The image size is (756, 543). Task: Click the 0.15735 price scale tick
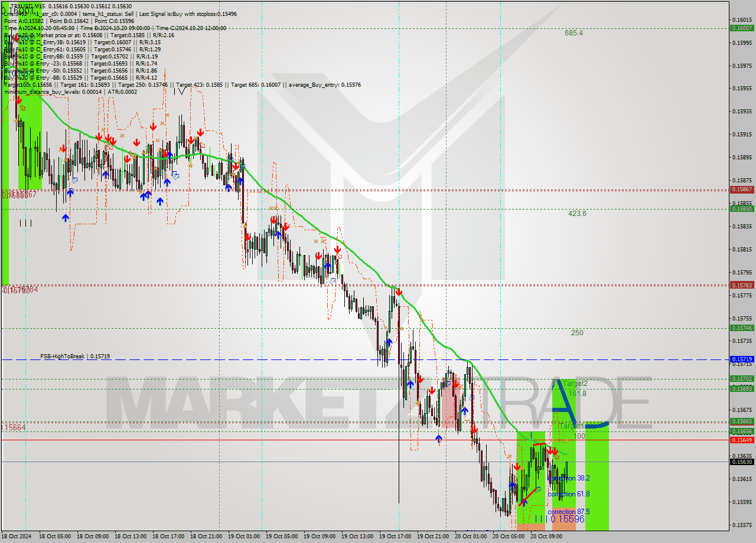click(742, 341)
